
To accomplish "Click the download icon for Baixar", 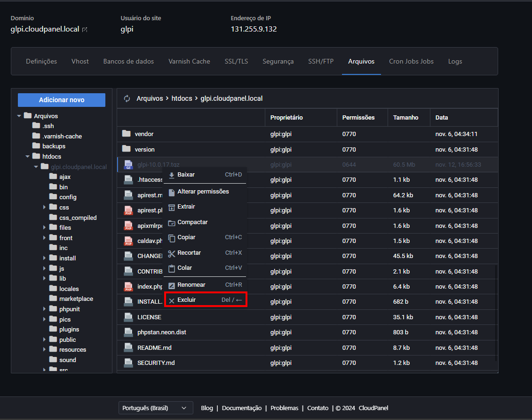I will (172, 175).
